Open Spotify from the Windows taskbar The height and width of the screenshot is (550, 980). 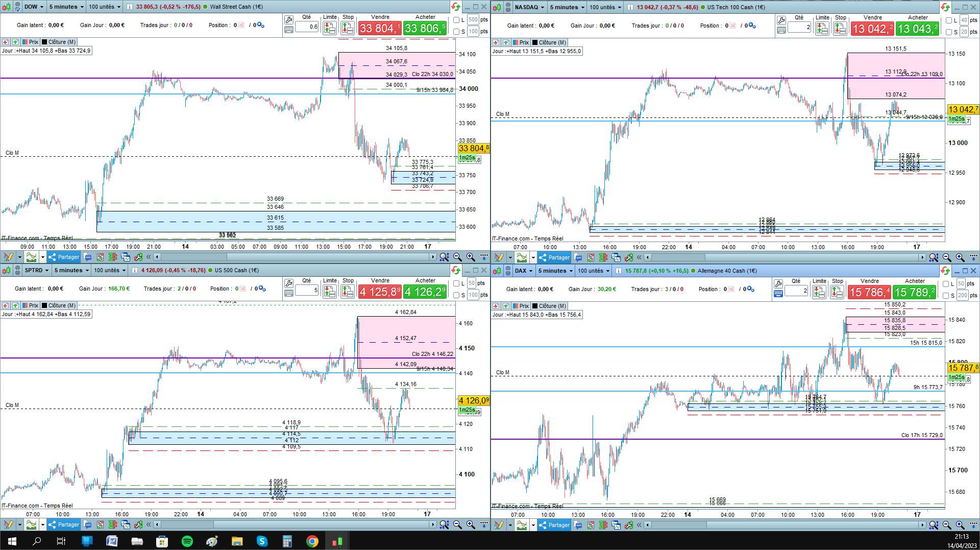(x=187, y=541)
